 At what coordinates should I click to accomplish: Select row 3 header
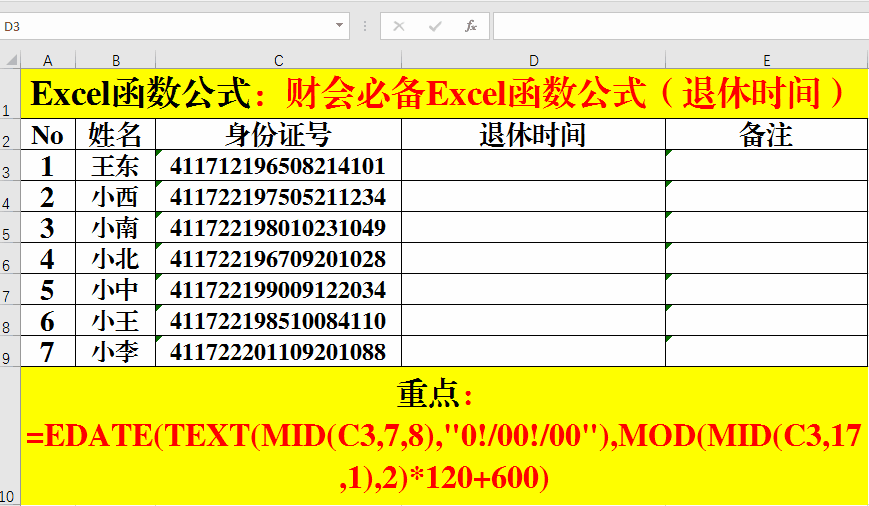[x=10, y=165]
